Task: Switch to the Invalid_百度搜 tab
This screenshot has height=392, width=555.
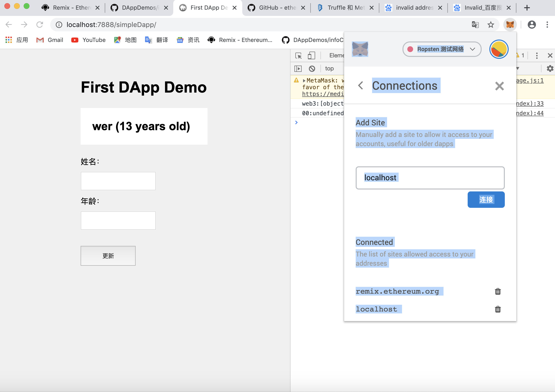Action: [482, 8]
